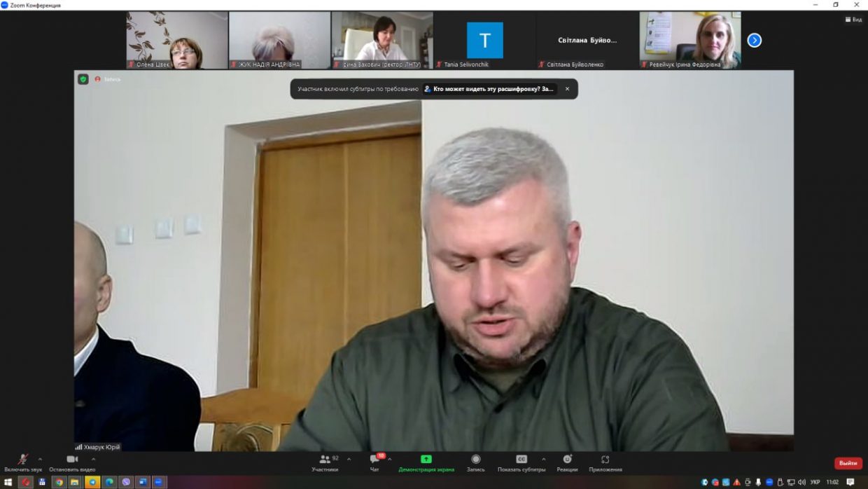Screen dimensions: 868x489
Task: Open the Вид view menu
Action: (x=853, y=20)
